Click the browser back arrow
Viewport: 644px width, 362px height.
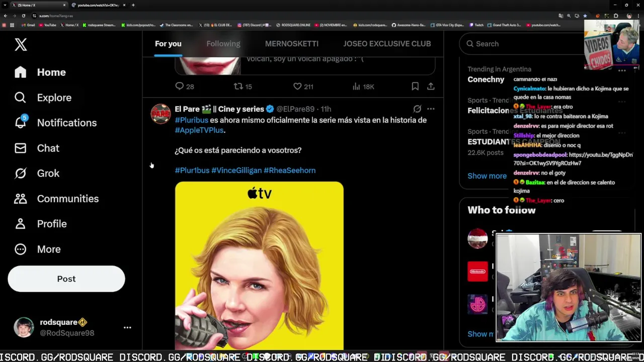[x=6, y=16]
